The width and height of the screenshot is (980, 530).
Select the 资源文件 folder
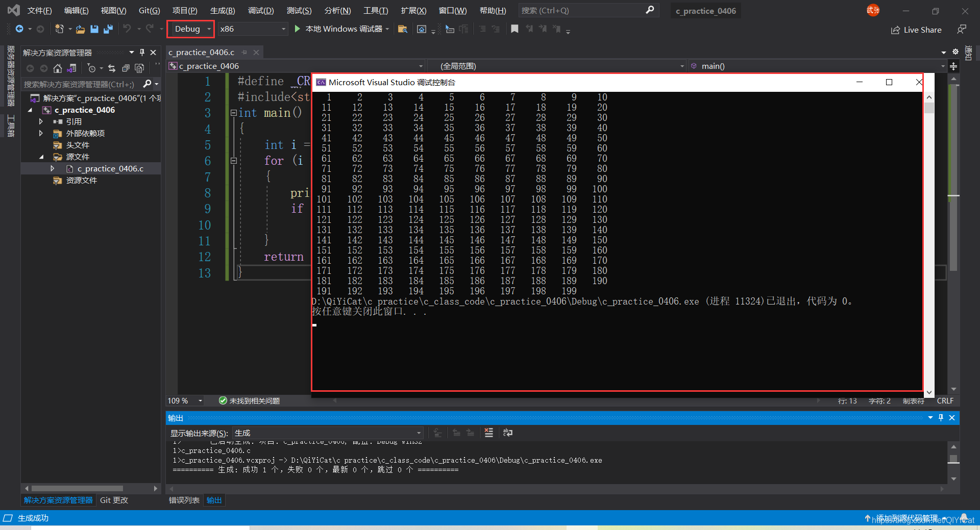pyautogui.click(x=81, y=181)
